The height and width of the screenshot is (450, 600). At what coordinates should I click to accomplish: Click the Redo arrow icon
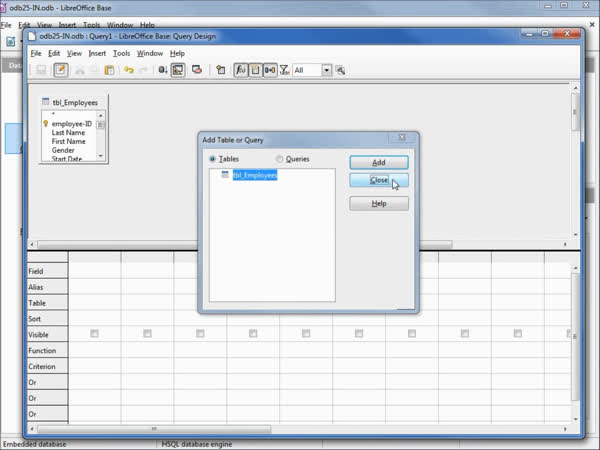(x=143, y=70)
